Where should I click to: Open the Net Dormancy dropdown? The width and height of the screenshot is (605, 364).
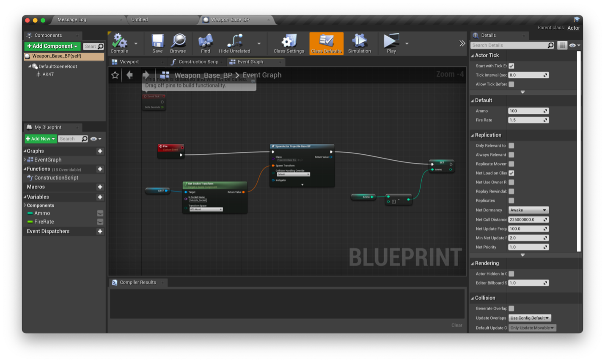click(528, 210)
